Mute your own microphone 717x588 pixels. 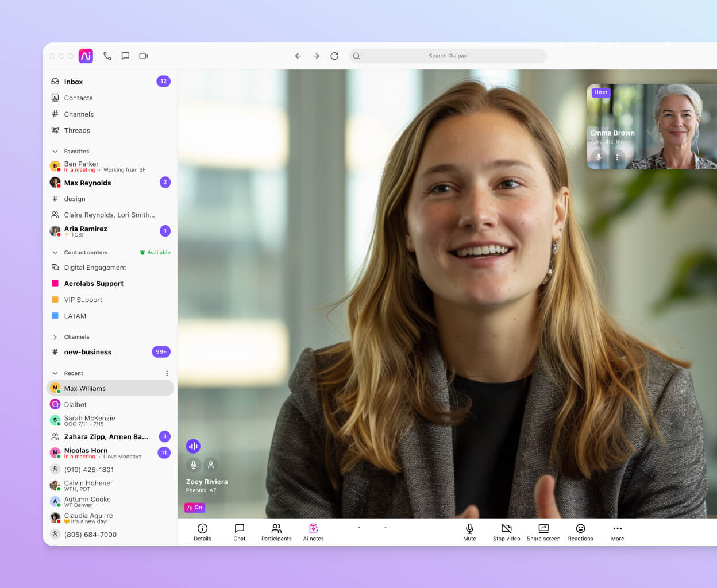tap(469, 531)
